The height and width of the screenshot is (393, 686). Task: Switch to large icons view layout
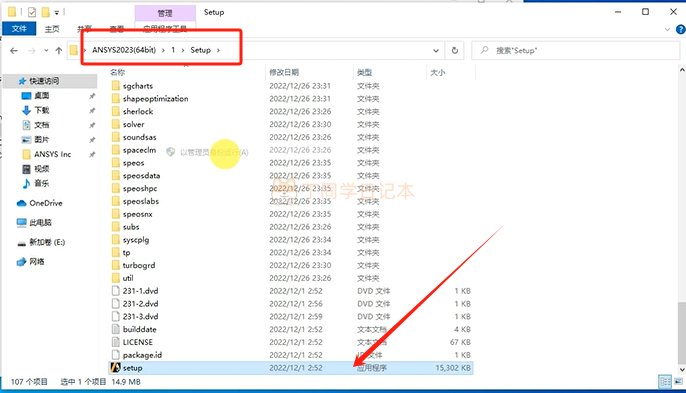pos(679,382)
